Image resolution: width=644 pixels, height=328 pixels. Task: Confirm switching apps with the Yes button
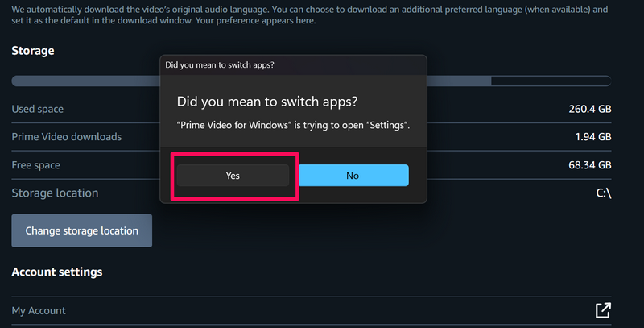click(x=233, y=176)
